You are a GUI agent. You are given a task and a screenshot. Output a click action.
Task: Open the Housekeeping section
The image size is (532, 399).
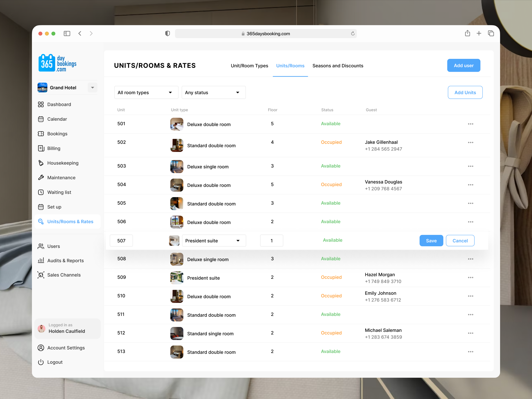pos(63,163)
